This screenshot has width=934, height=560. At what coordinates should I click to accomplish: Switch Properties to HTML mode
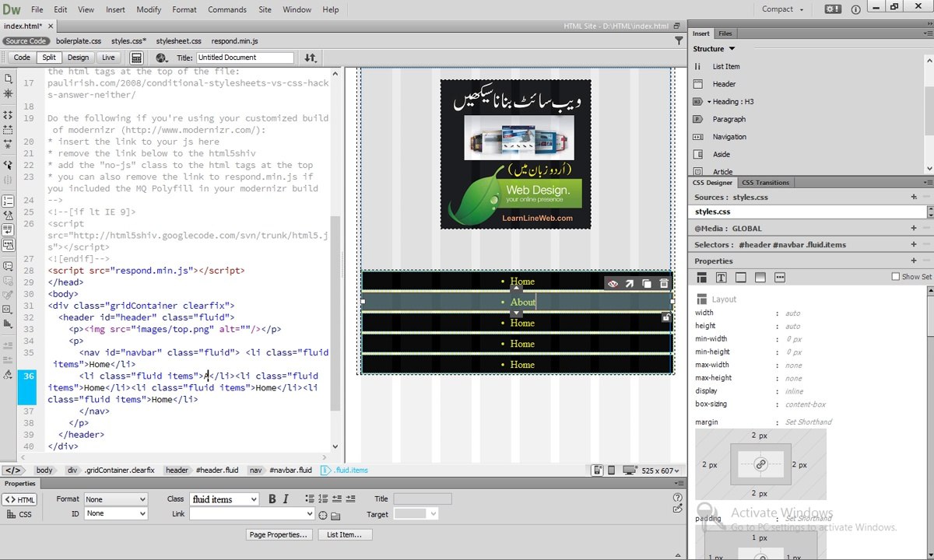pyautogui.click(x=20, y=499)
